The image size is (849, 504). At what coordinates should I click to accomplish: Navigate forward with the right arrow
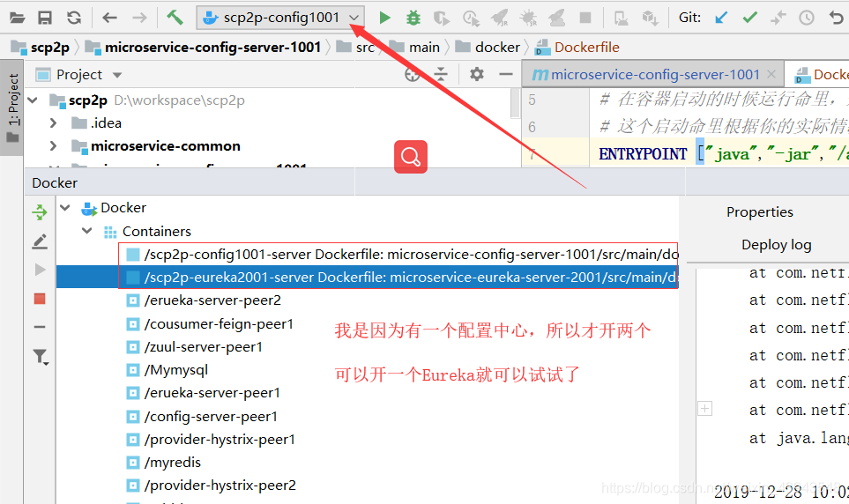tap(139, 18)
